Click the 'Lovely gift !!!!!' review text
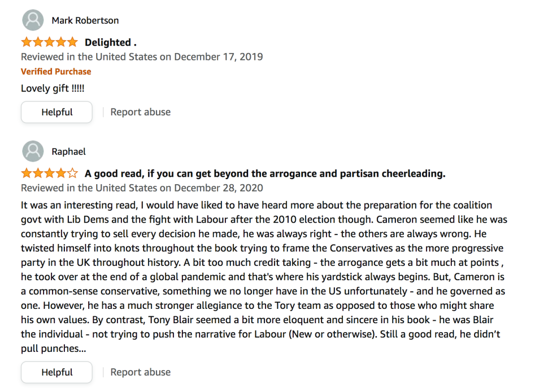Screen dimensions: 535x392 tap(53, 88)
